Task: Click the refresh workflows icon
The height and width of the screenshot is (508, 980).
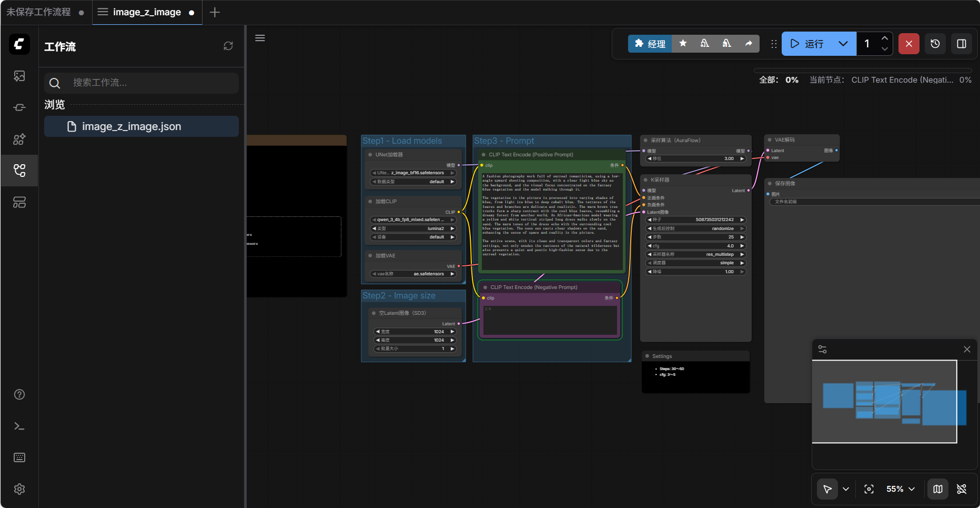Action: [x=228, y=46]
